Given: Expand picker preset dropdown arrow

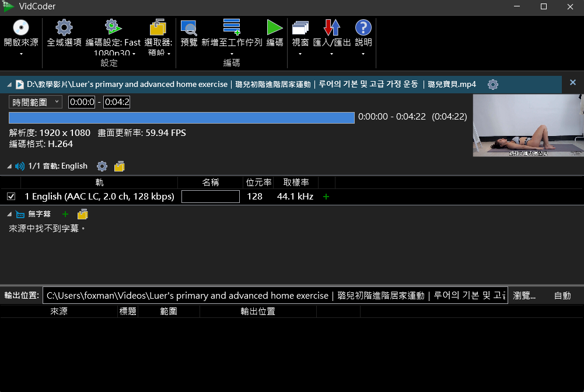Looking at the screenshot, I should point(169,54).
